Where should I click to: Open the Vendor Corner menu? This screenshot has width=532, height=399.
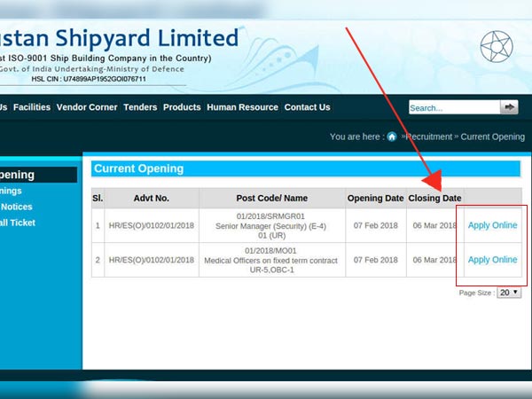[87, 107]
